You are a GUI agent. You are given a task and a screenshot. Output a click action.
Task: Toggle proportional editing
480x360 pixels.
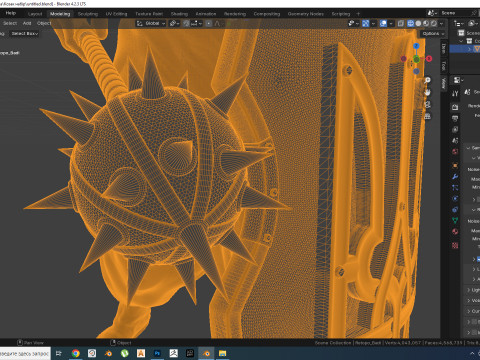tap(209, 23)
